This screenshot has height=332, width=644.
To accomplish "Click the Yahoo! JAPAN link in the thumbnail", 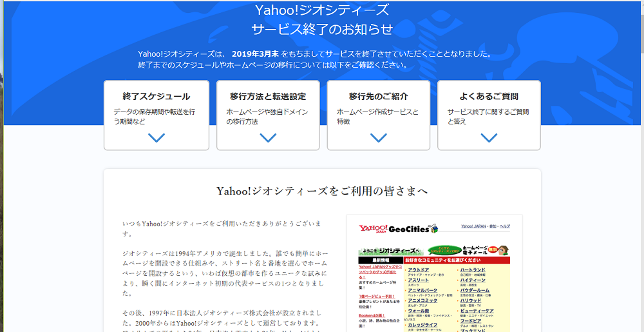I will (473, 226).
